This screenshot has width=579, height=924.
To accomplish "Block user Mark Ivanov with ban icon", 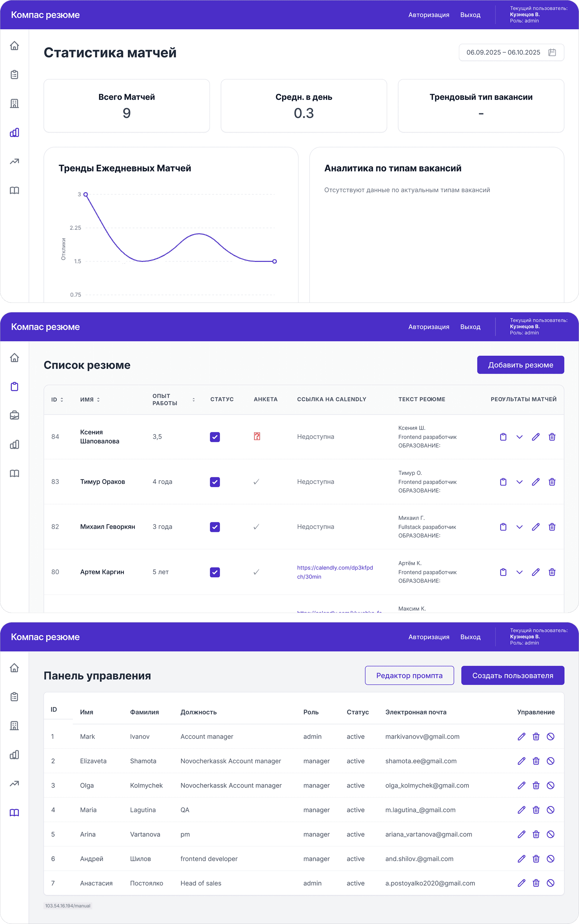I will coord(550,736).
